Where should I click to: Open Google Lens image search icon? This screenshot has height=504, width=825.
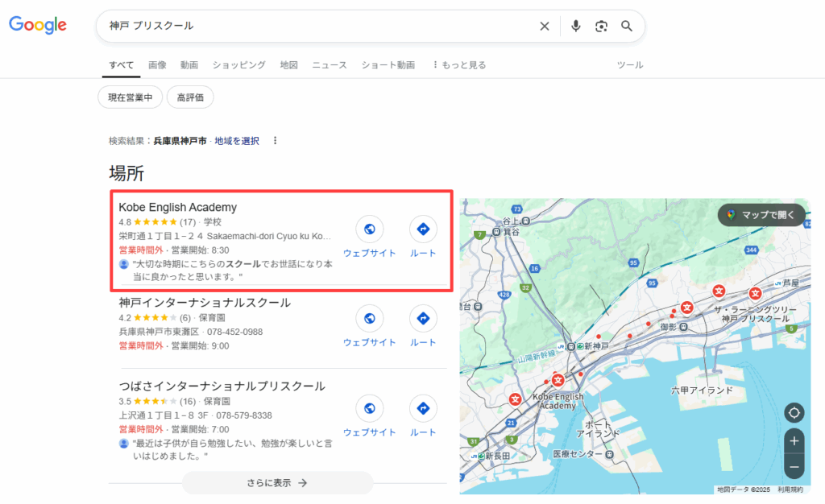tap(601, 26)
